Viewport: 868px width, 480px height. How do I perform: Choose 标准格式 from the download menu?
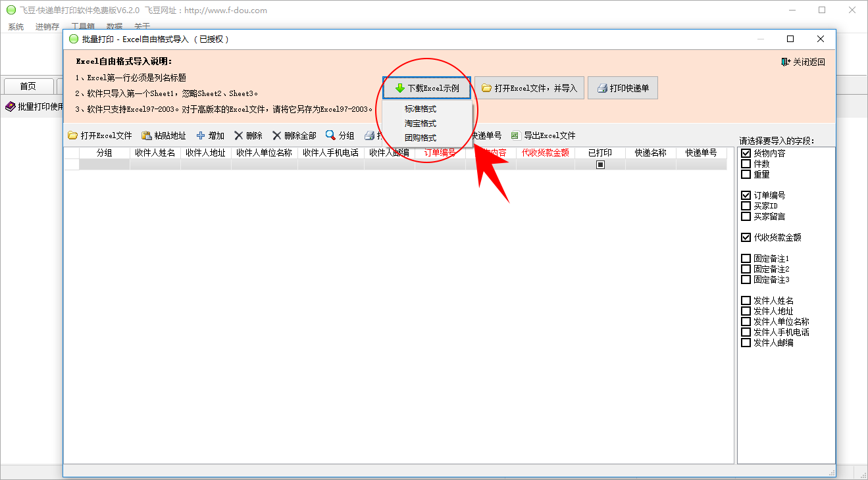(x=421, y=109)
